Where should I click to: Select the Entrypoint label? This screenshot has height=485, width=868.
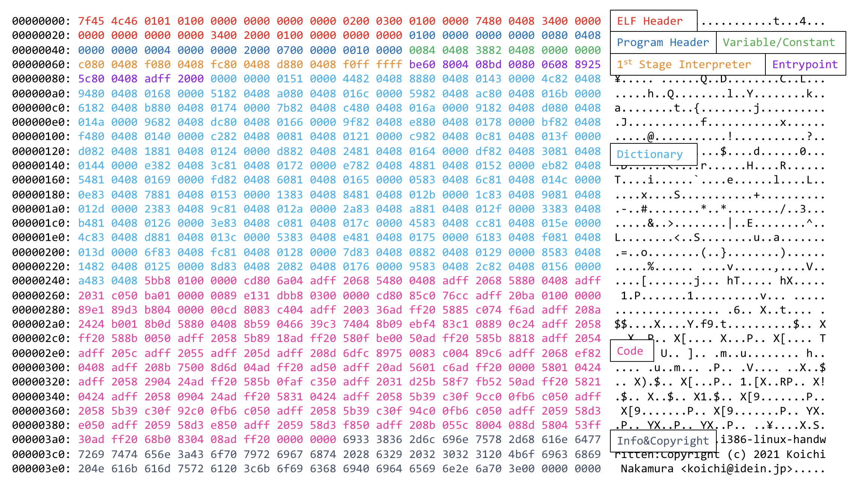point(805,62)
